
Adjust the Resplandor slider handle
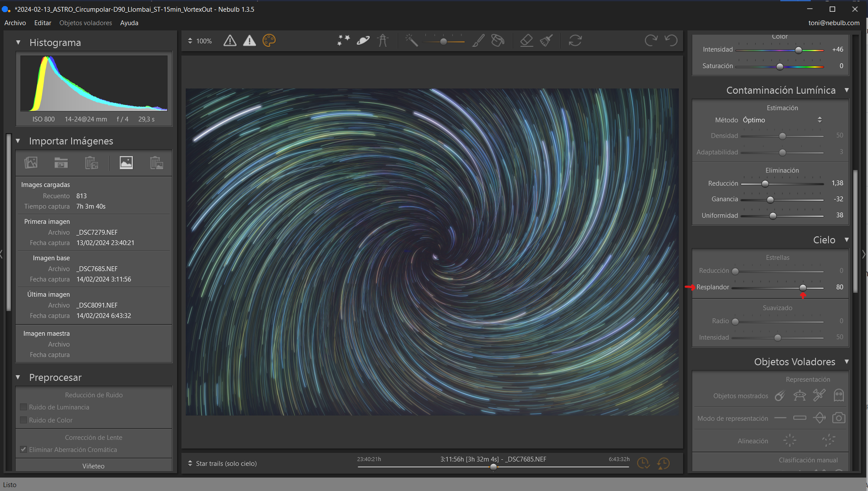(x=803, y=288)
